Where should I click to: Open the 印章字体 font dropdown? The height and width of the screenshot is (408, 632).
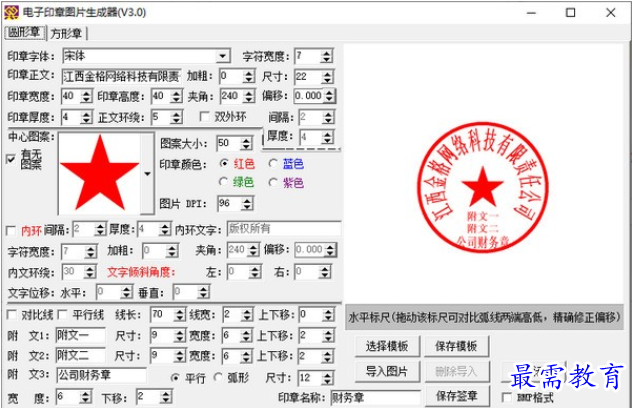(222, 56)
